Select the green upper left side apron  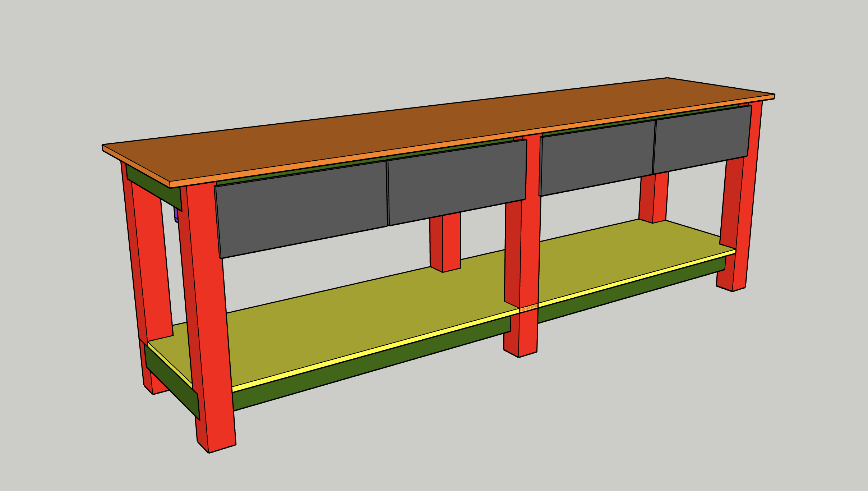click(x=154, y=188)
